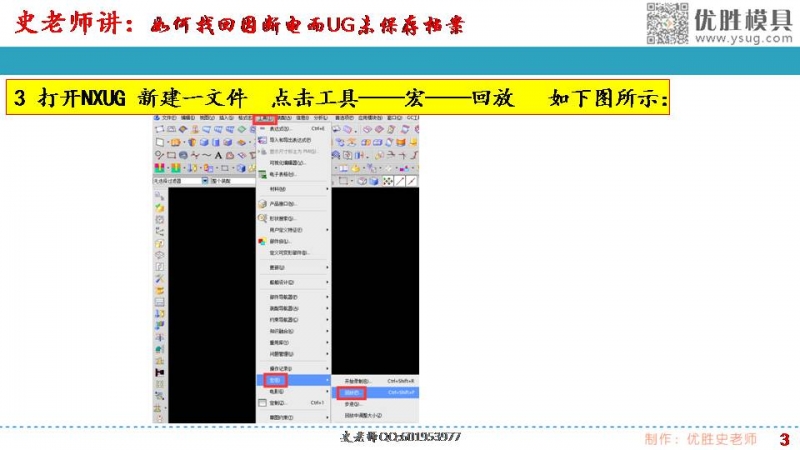
Task: Open the 文件(F) menu in the NX menu bar
Action: [168, 118]
